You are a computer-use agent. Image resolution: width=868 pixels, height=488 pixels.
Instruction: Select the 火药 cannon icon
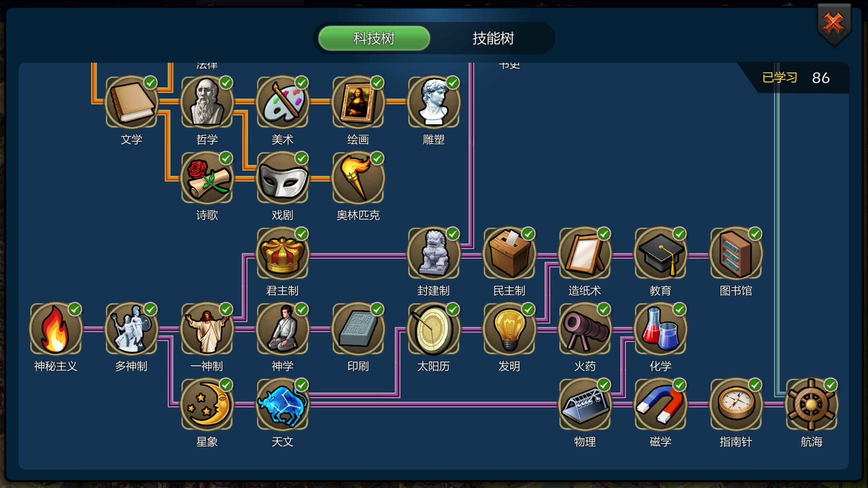(x=585, y=328)
